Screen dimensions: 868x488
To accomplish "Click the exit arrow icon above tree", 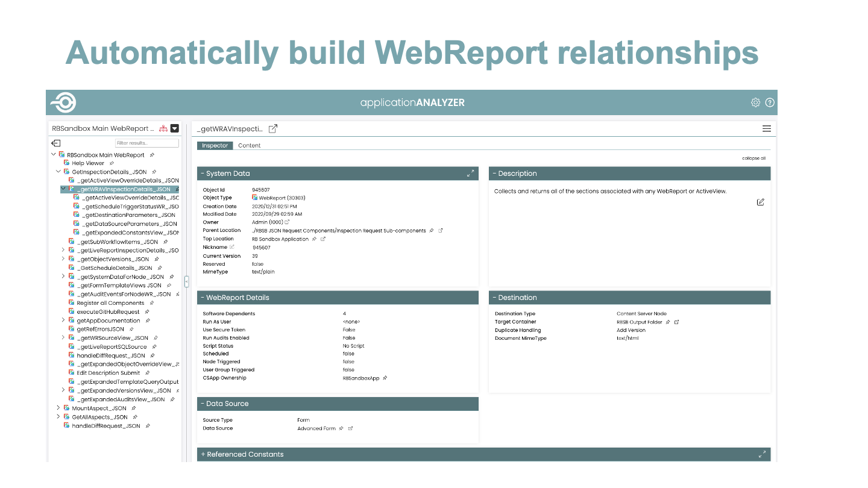I will [x=55, y=143].
